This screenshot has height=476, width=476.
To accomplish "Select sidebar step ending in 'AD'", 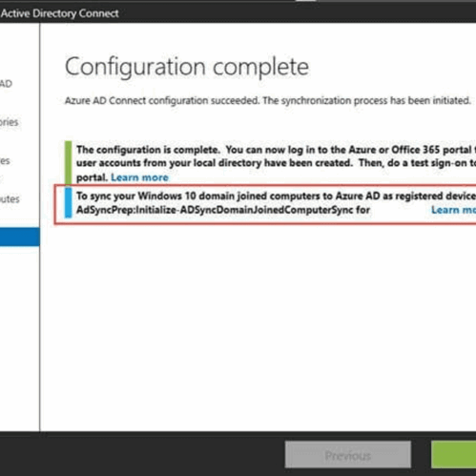I will click(x=6, y=84).
